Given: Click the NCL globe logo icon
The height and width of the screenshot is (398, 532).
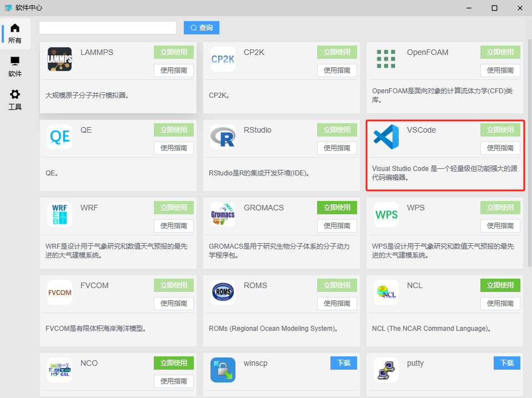Looking at the screenshot, I should point(386,292).
